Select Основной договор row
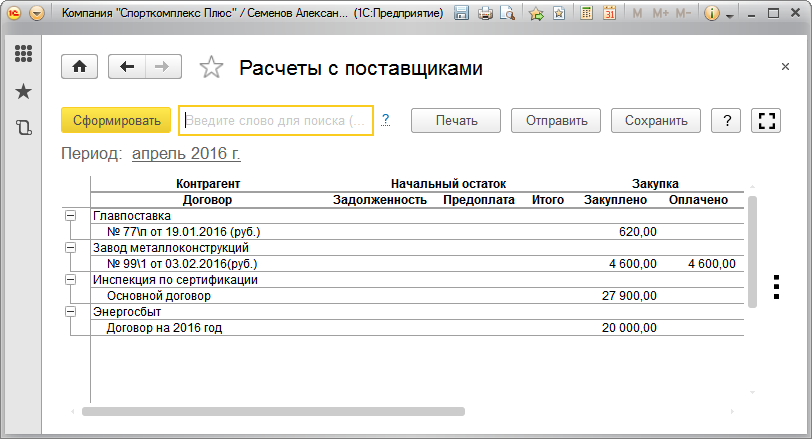The width and height of the screenshot is (812, 439). tap(417, 296)
